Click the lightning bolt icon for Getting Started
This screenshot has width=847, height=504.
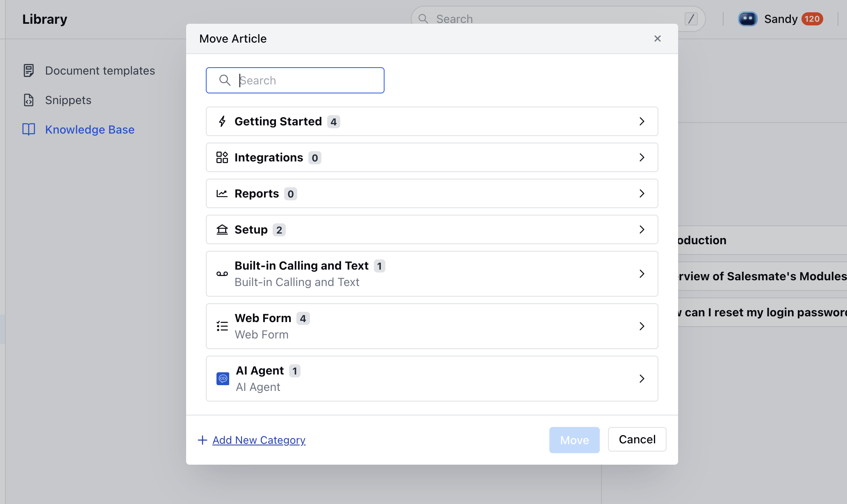tap(222, 121)
